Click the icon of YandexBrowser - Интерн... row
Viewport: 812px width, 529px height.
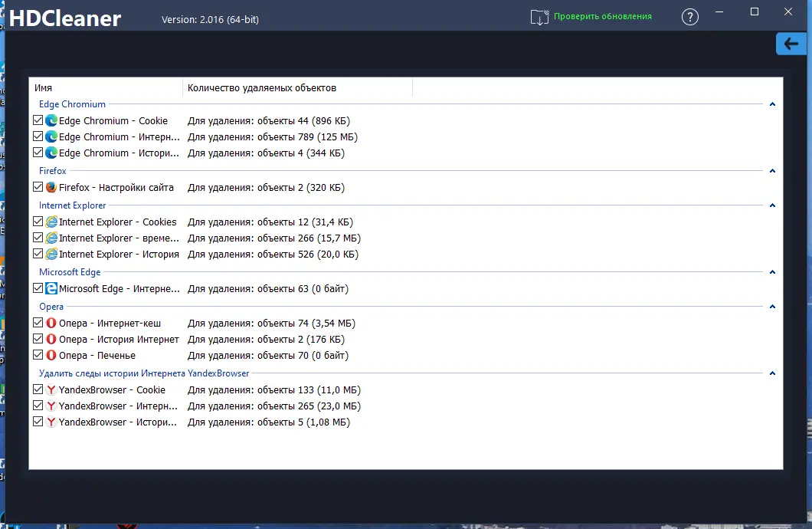tap(51, 406)
